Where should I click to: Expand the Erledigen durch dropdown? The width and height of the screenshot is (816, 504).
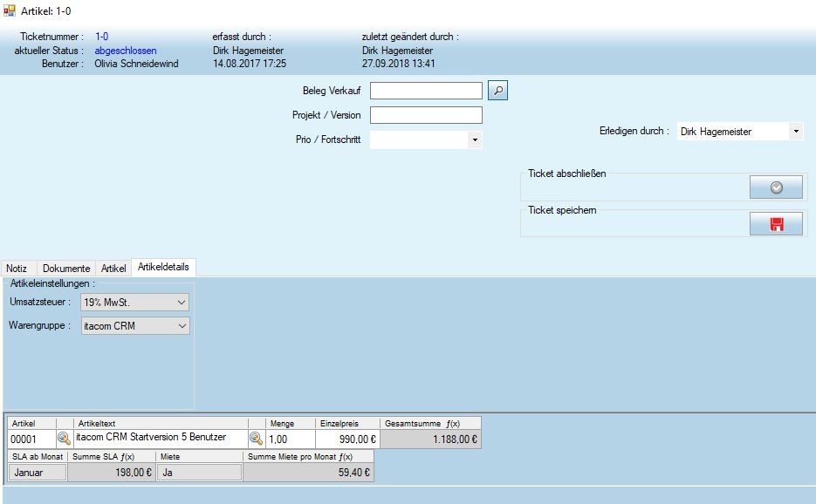click(796, 132)
